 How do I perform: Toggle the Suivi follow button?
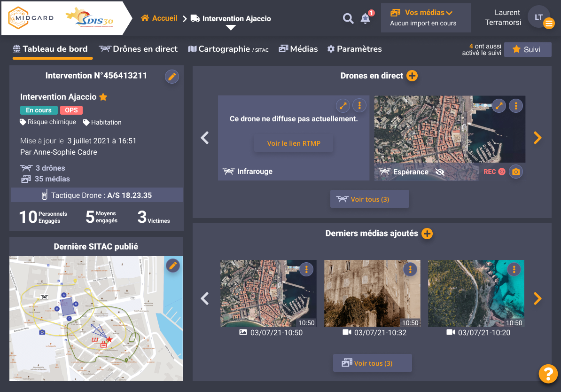[x=528, y=49]
